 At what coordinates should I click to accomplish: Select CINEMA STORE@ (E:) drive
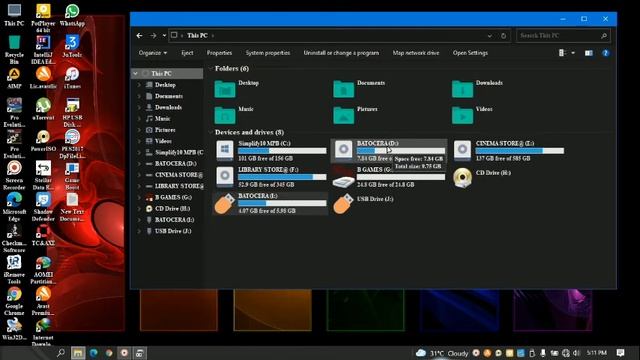[509, 151]
